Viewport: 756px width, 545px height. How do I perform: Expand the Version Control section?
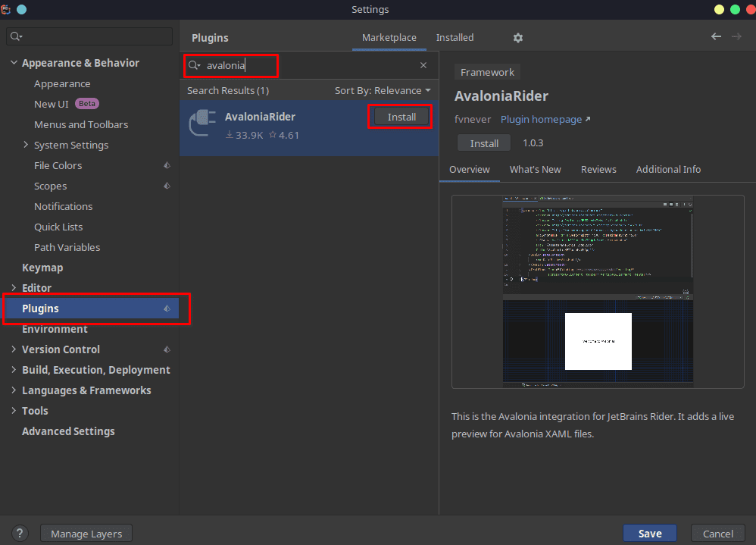(x=14, y=349)
